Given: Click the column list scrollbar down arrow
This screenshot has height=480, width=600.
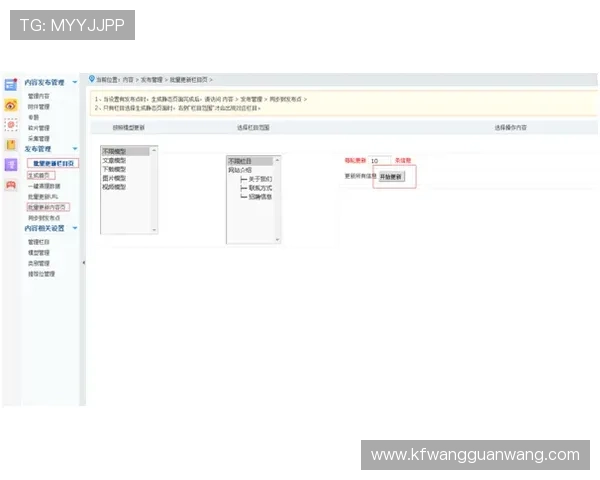Looking at the screenshot, I should point(277,240).
